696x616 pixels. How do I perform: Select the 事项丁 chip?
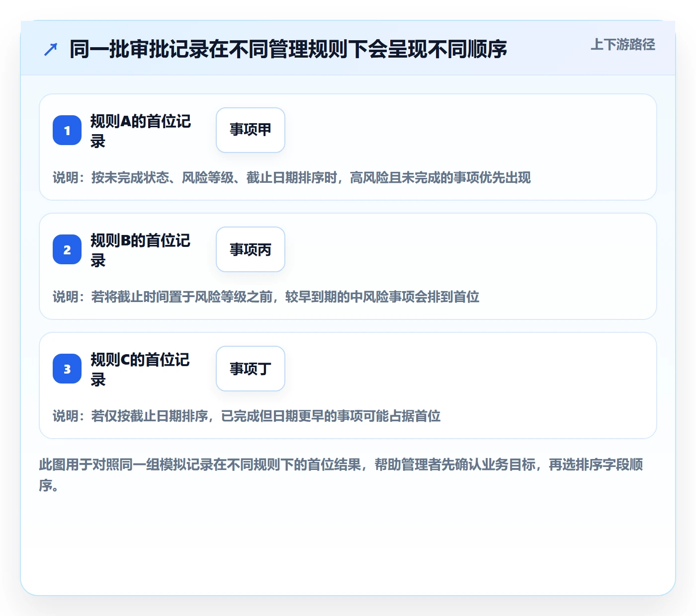251,369
